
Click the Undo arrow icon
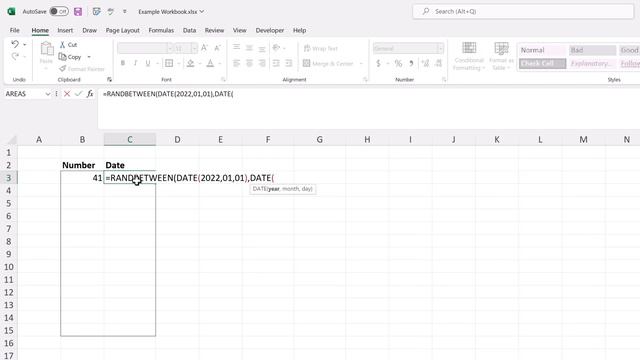(15, 44)
